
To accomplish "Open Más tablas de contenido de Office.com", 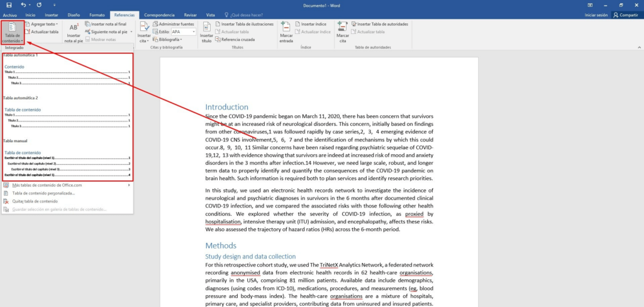I will coord(67,185).
